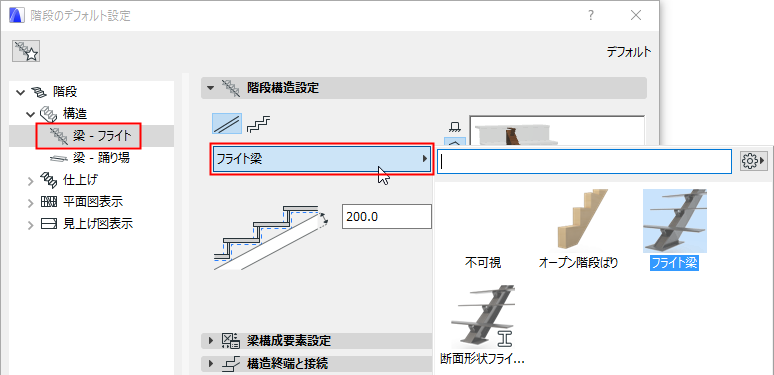Edit the 200.0 beam thickness field
The height and width of the screenshot is (375, 774).
(387, 216)
